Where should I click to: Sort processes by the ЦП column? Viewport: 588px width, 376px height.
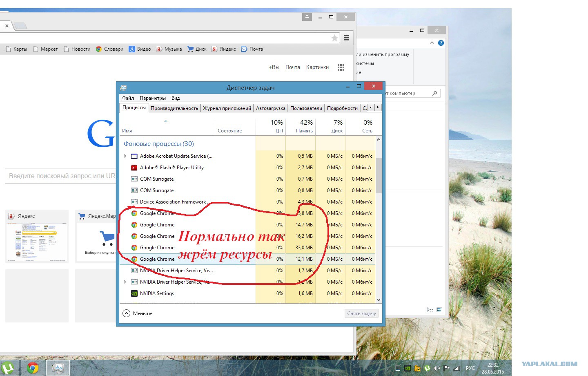tap(271, 126)
